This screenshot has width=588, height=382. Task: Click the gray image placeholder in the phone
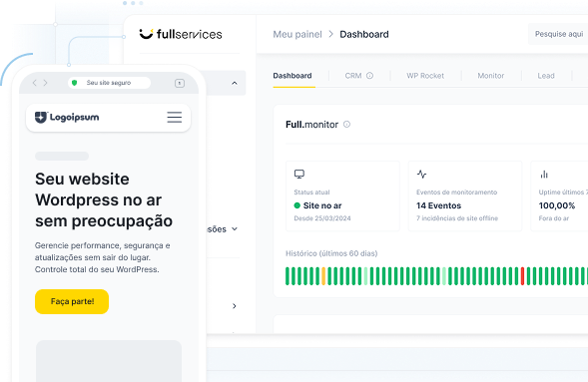(x=109, y=361)
